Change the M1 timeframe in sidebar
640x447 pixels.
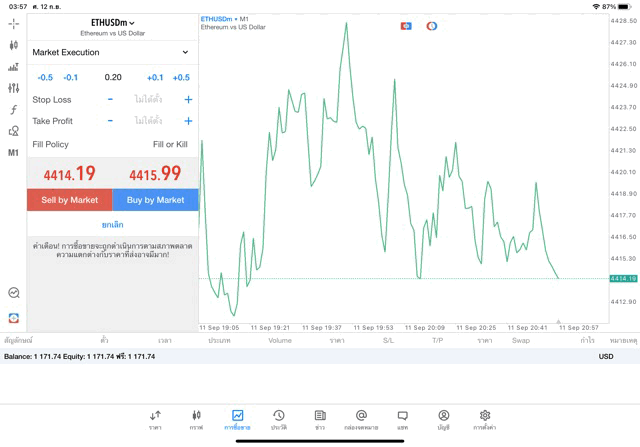[x=13, y=153]
